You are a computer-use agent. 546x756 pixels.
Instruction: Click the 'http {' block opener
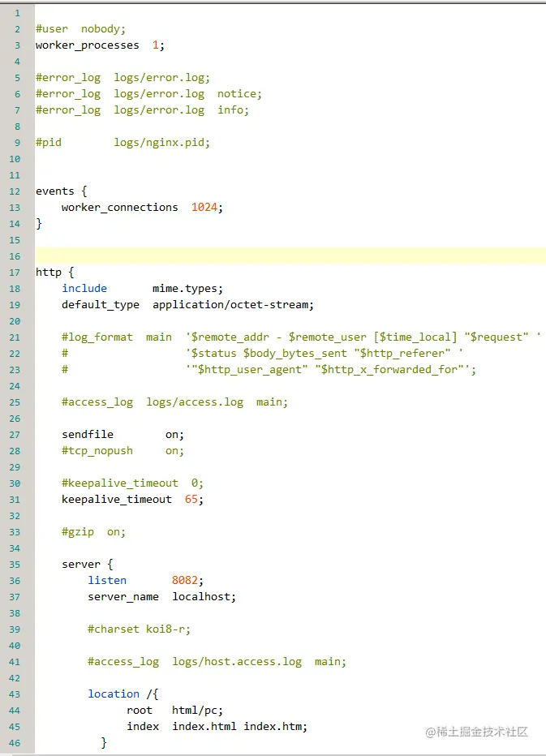(54, 273)
